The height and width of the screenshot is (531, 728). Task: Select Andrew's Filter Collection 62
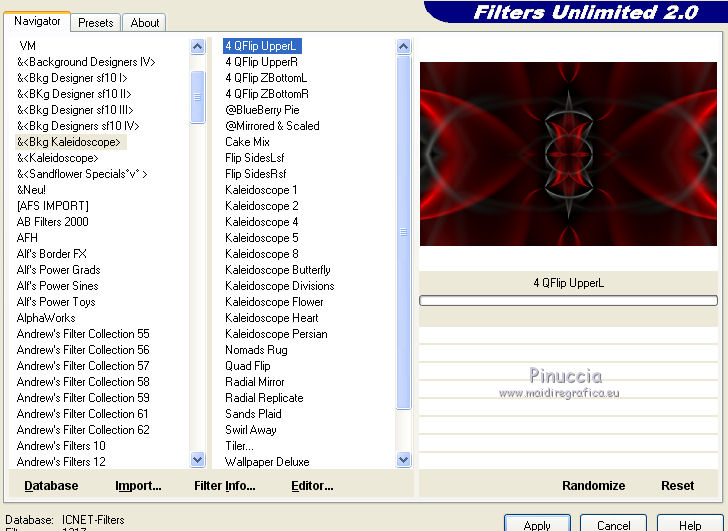tap(83, 430)
